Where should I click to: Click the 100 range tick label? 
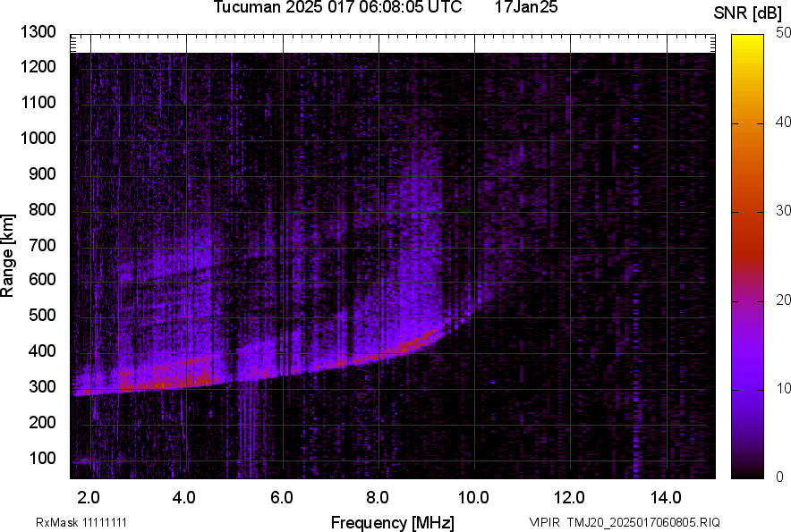(41, 458)
